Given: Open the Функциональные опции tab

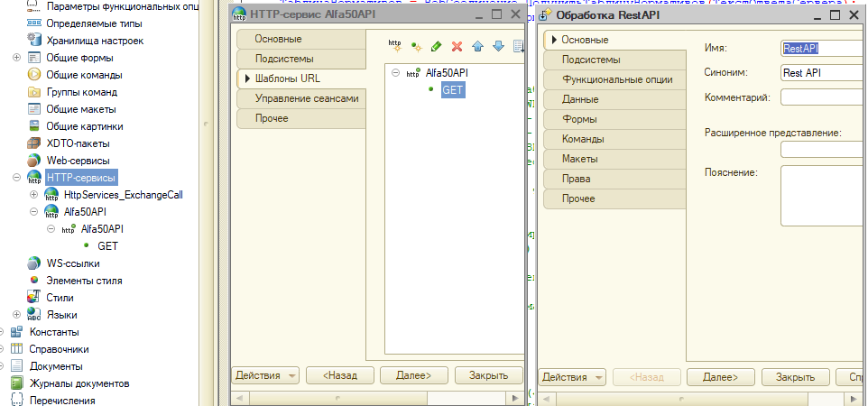Looking at the screenshot, I should coord(617,79).
